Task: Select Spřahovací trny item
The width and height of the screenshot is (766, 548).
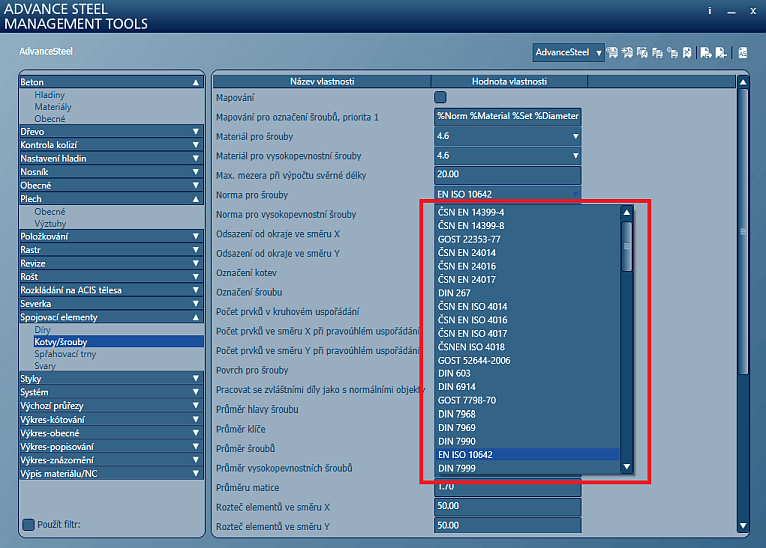Action: point(65,354)
